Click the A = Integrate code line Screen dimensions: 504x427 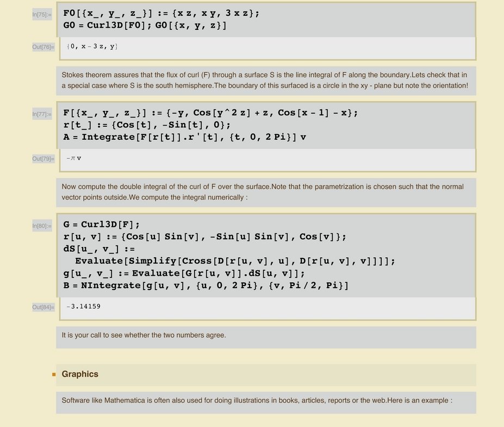tap(184, 137)
